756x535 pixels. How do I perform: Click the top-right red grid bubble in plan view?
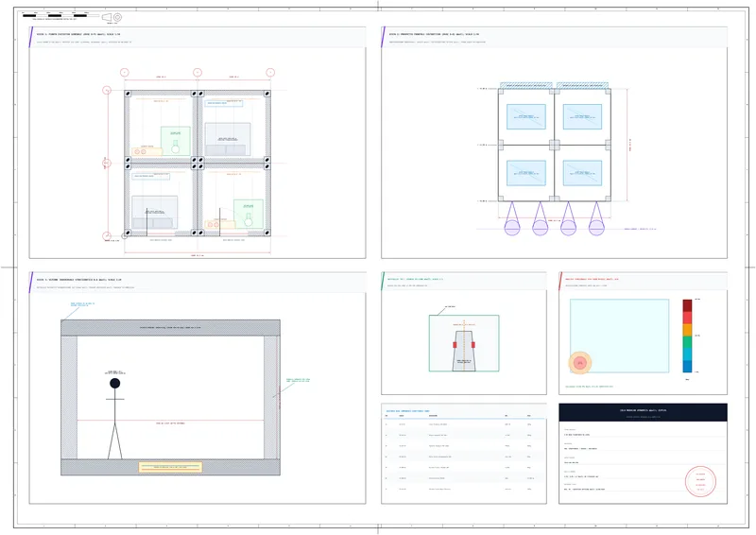[270, 73]
